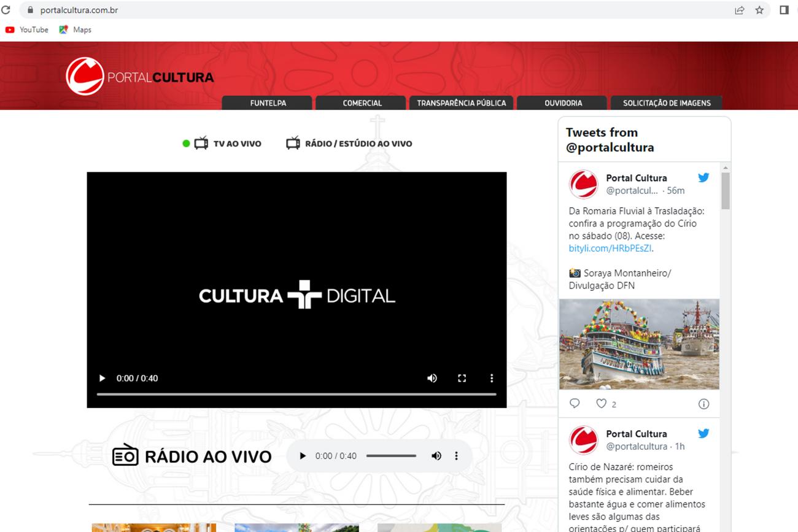Bookmark this page with the star icon
This screenshot has height=532, width=798.
pyautogui.click(x=759, y=10)
